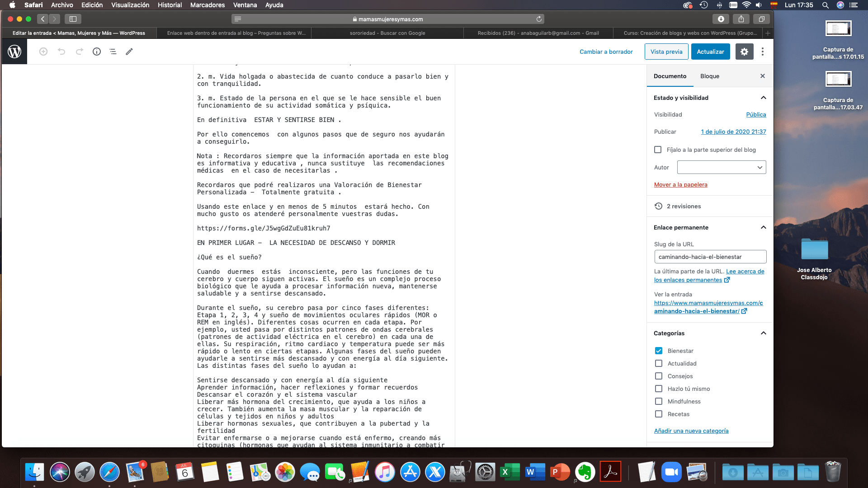The width and height of the screenshot is (868, 488).
Task: Open Safari Archivo menu
Action: pyautogui.click(x=62, y=5)
